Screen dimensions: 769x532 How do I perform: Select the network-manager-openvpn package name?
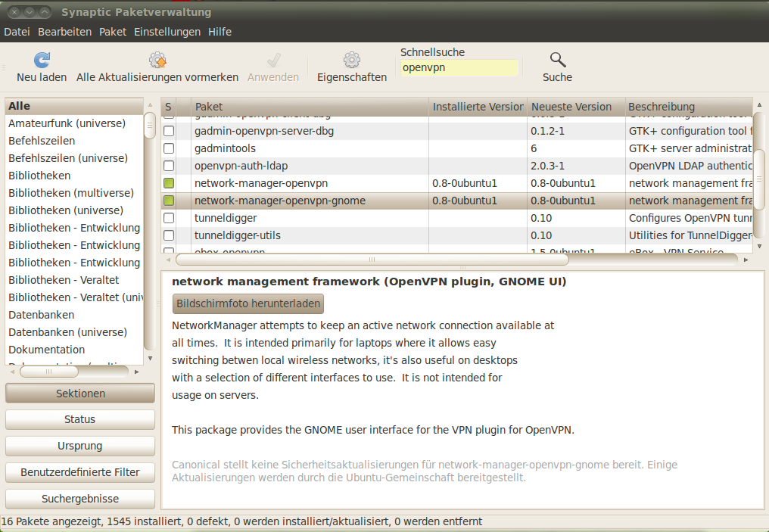point(261,183)
